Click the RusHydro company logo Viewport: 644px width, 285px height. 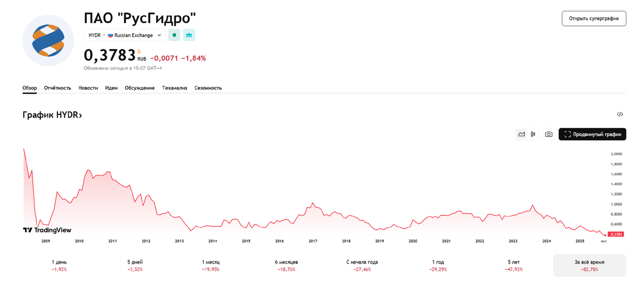48,41
